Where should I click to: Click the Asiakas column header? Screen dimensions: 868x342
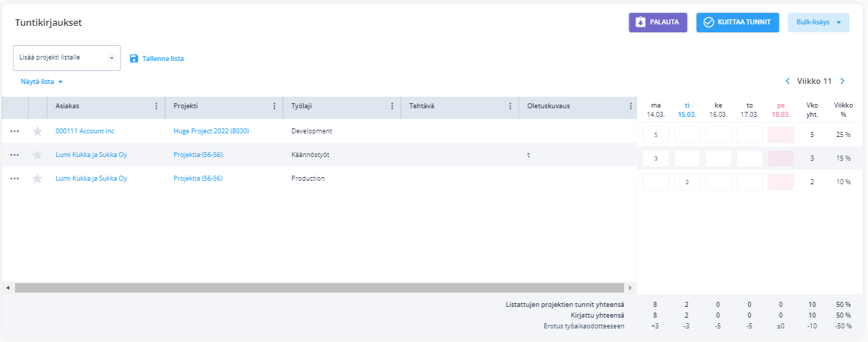106,106
